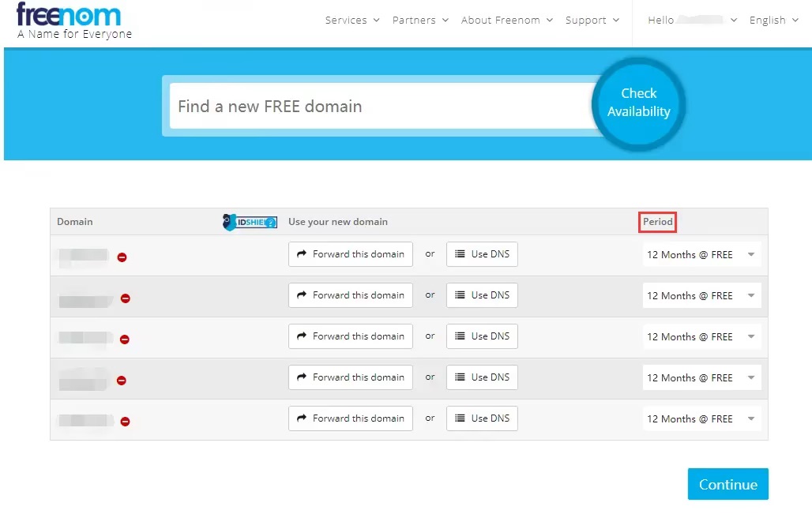The image size is (812, 514).
Task: Expand the About Freenom menu
Action: tap(507, 21)
